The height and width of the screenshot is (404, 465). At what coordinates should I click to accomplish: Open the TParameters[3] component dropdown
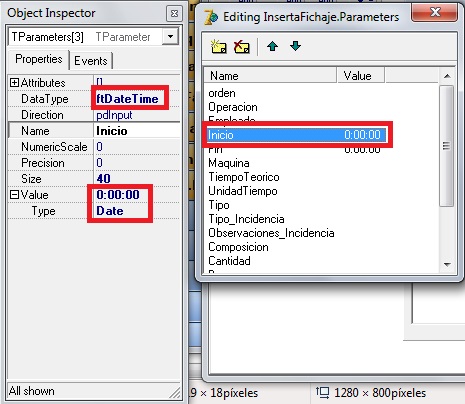coord(170,36)
